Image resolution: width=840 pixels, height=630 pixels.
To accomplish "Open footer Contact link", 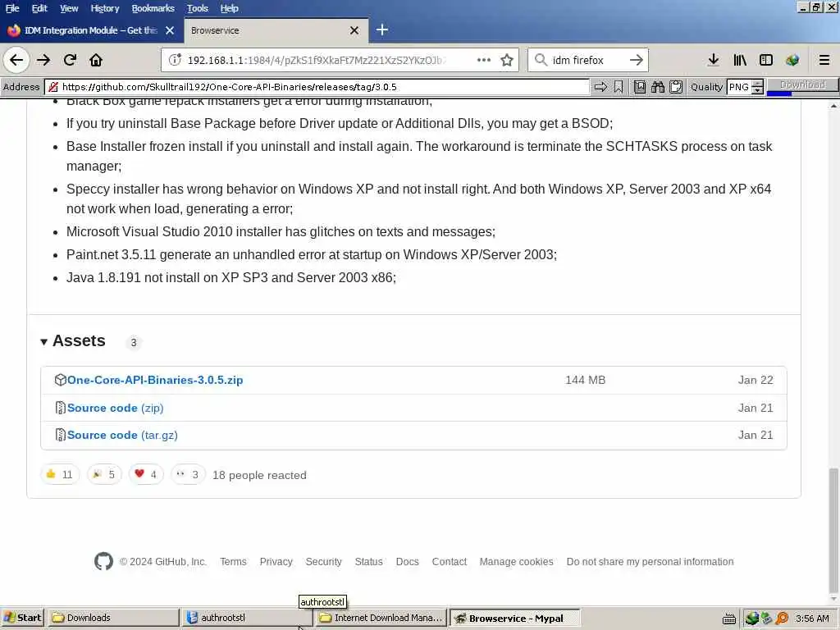I will [x=449, y=561].
